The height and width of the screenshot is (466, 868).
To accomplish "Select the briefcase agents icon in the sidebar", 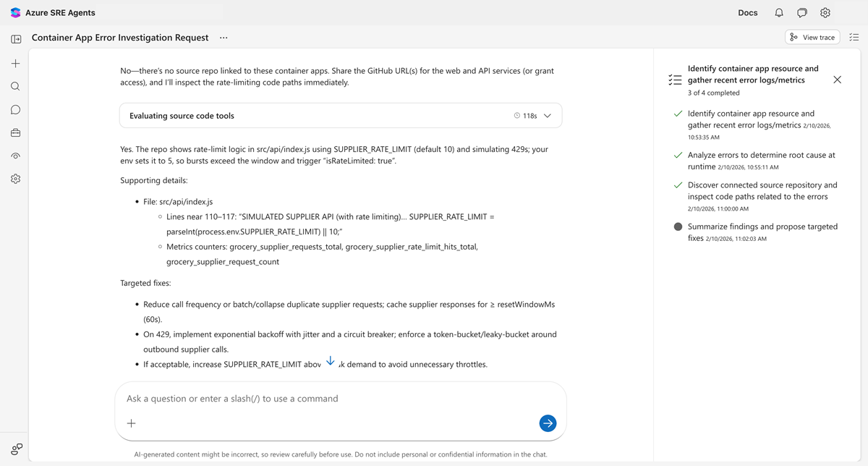I will pos(15,132).
